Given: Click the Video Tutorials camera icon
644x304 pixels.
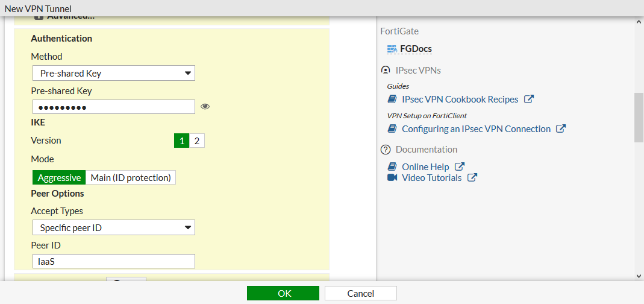Looking at the screenshot, I should (x=392, y=177).
